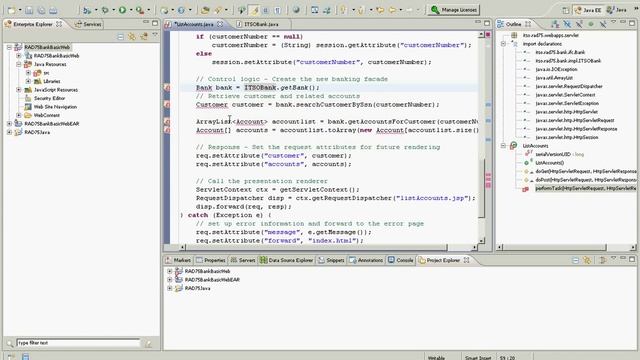The width and height of the screenshot is (640, 360).
Task: Expand the Libraries node
Action: (28, 81)
